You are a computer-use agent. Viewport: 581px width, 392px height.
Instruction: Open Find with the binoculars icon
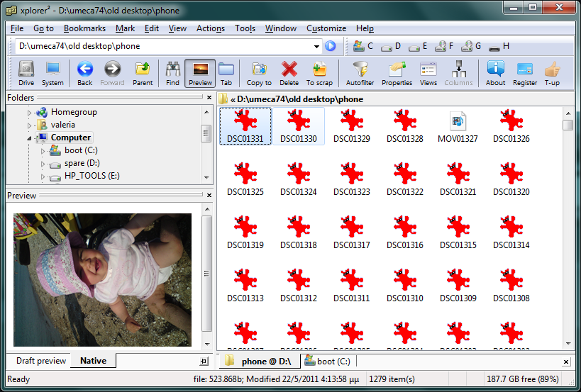tap(172, 73)
